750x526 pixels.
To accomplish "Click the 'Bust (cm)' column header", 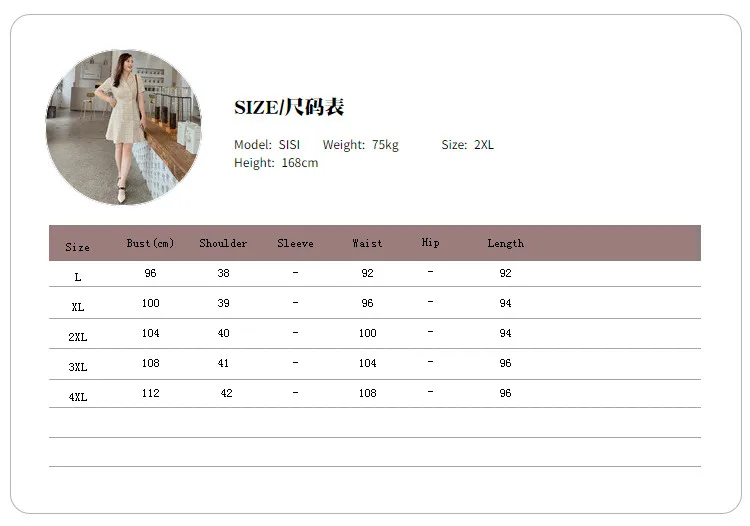I will pyautogui.click(x=150, y=243).
